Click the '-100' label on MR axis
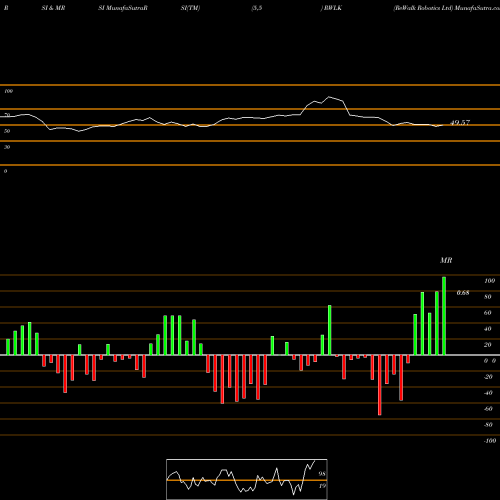Image resolution: width=500 pixels, height=500 pixels. click(490, 441)
